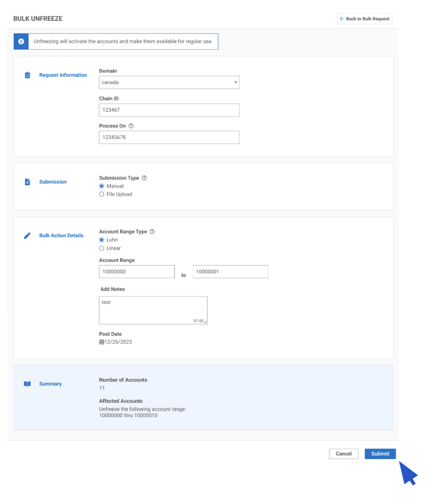Select the Manual submission type
Image resolution: width=448 pixels, height=499 pixels.
(102, 186)
